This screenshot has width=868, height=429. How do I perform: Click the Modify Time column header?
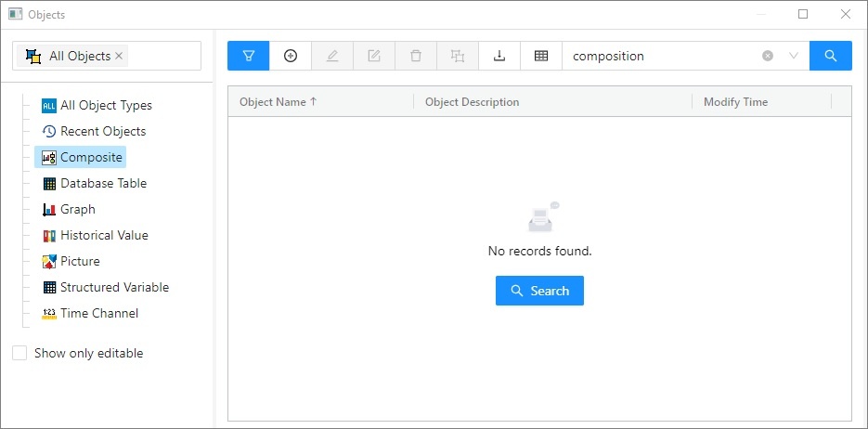(735, 102)
